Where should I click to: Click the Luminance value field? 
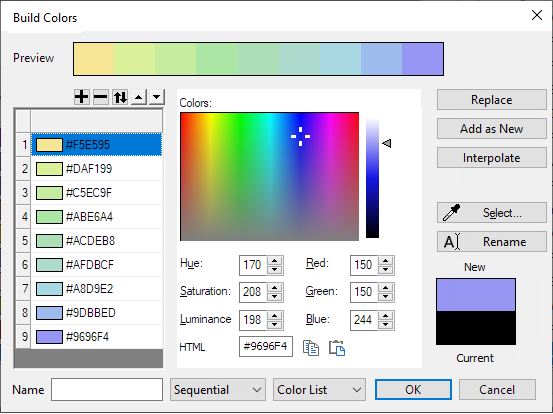pos(253,320)
